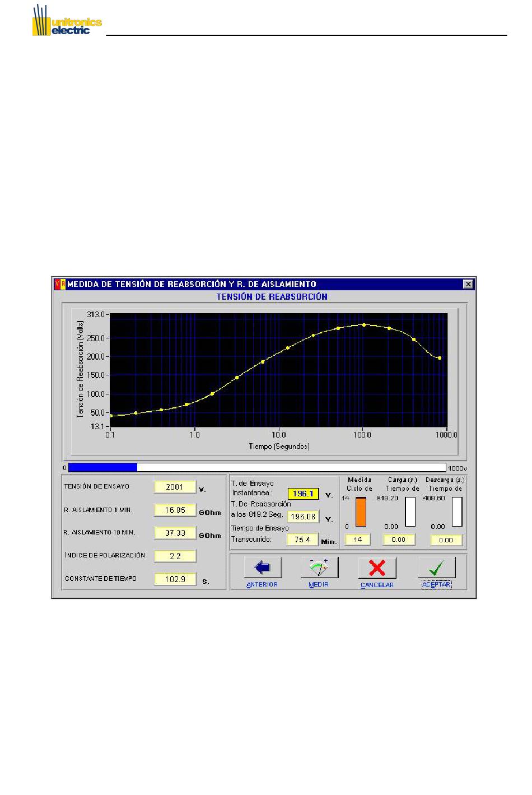Click the ÍNDICE DE POLARIZACIÓN label
This screenshot has width=532, height=795.
[x=105, y=555]
